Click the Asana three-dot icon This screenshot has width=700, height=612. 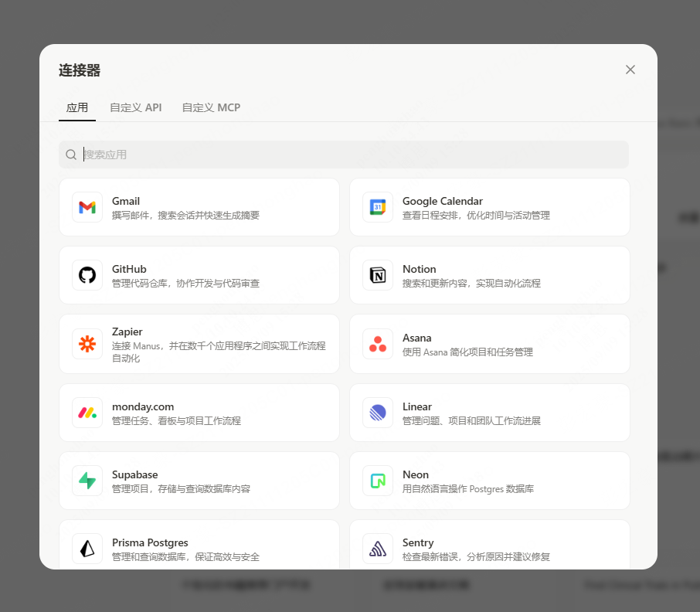[x=378, y=344]
